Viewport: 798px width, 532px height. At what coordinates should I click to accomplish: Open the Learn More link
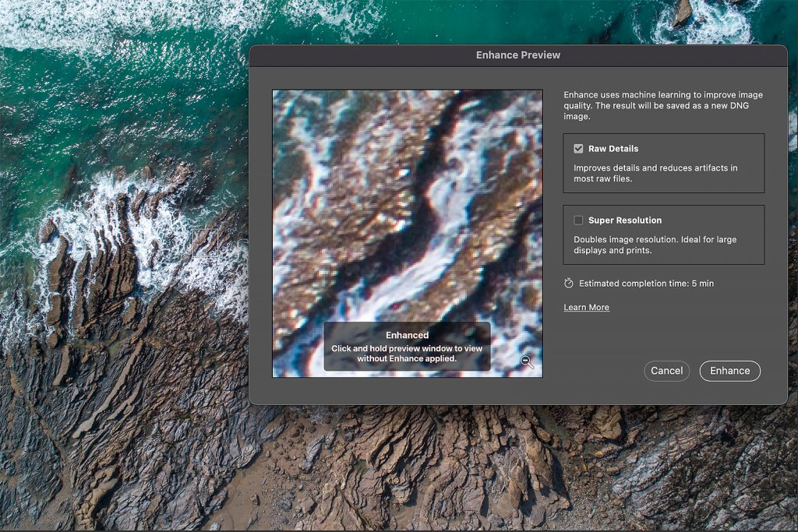point(586,307)
